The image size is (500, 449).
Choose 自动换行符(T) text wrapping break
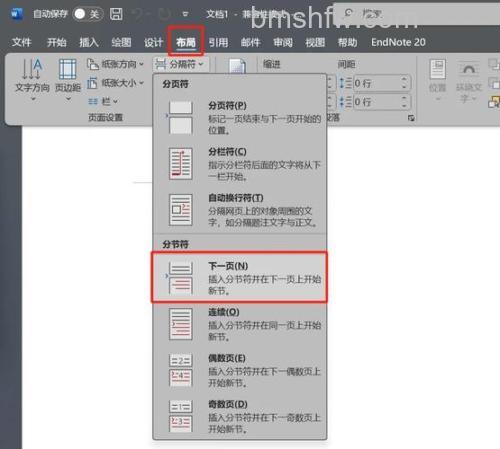tap(240, 210)
